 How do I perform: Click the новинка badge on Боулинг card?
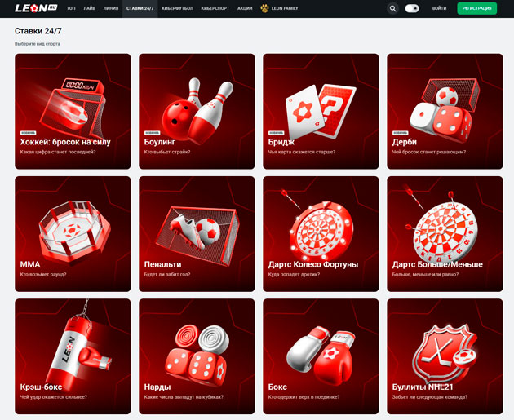152,133
